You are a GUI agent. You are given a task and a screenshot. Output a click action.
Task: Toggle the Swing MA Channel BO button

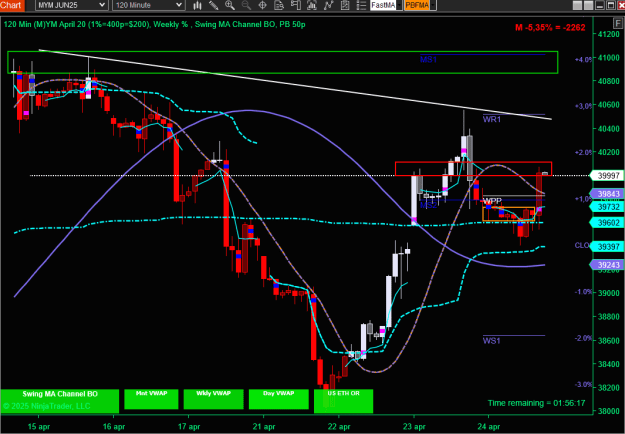(60, 401)
